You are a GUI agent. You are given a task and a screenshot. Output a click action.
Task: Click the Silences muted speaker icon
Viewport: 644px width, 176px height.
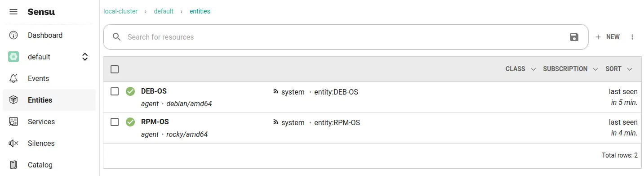coord(13,143)
